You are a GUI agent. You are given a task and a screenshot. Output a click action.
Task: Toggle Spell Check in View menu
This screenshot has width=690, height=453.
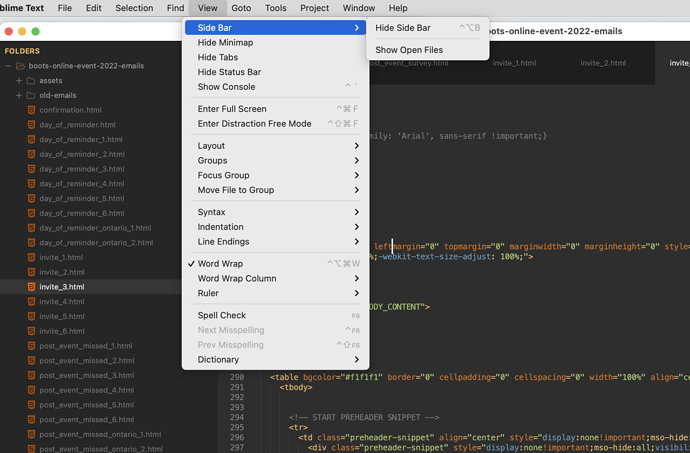coord(221,315)
